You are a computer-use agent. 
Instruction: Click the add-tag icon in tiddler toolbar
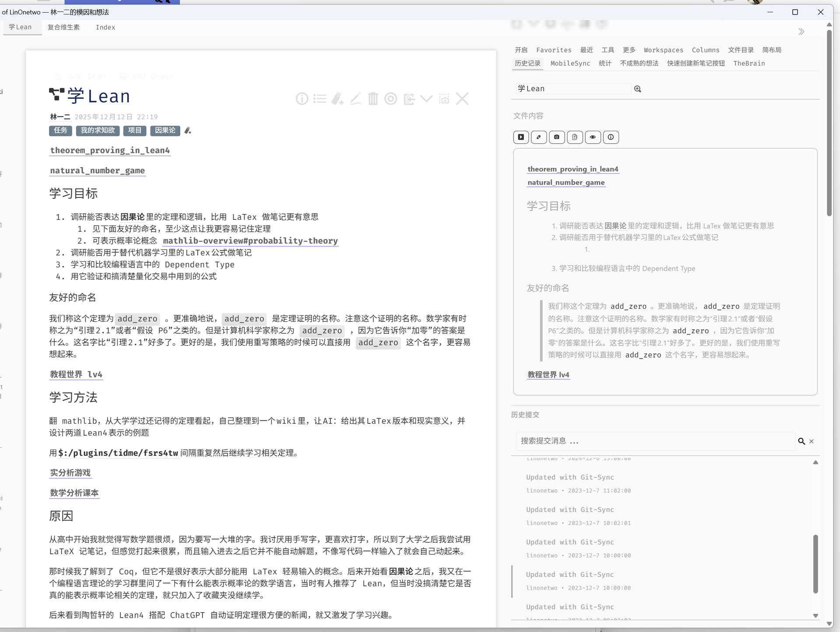(337, 99)
